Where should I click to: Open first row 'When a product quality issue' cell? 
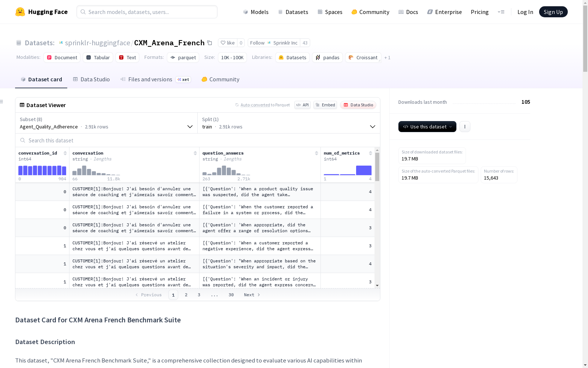pyautogui.click(x=260, y=192)
